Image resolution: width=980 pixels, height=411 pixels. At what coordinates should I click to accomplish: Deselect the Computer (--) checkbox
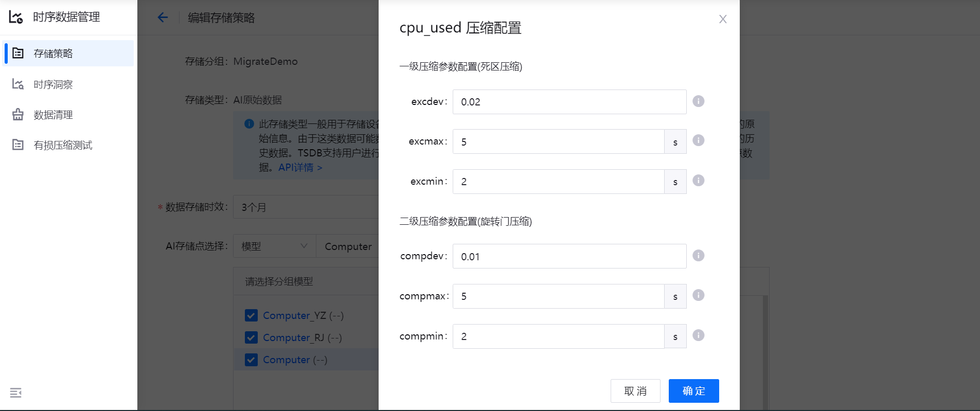pos(251,360)
